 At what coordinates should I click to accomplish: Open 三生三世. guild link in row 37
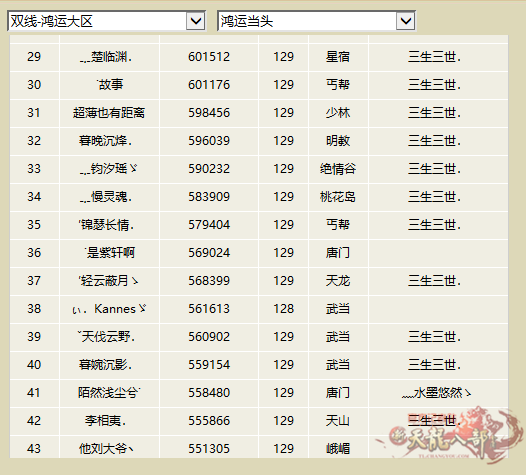(x=434, y=281)
